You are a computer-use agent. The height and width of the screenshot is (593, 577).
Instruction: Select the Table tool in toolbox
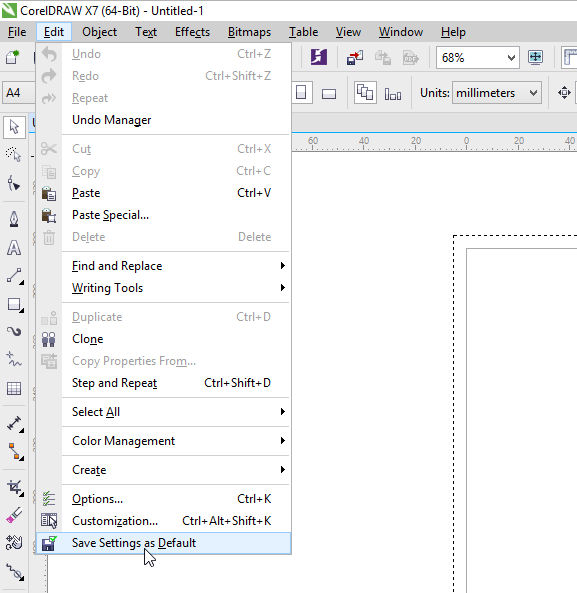pyautogui.click(x=14, y=388)
